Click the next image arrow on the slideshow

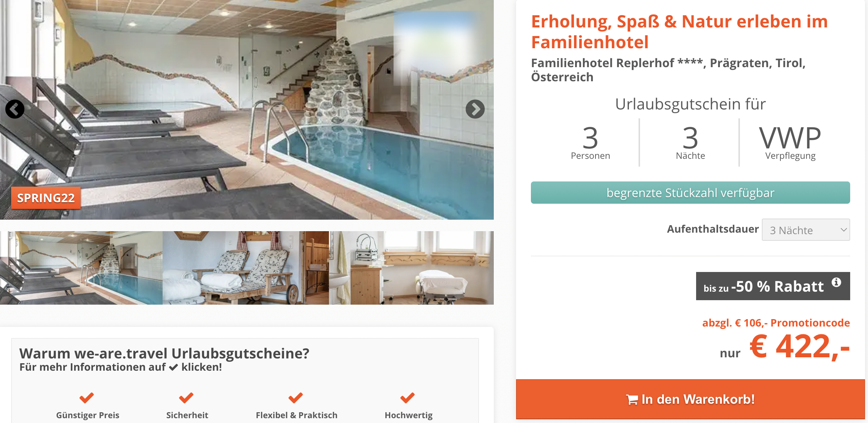[475, 109]
